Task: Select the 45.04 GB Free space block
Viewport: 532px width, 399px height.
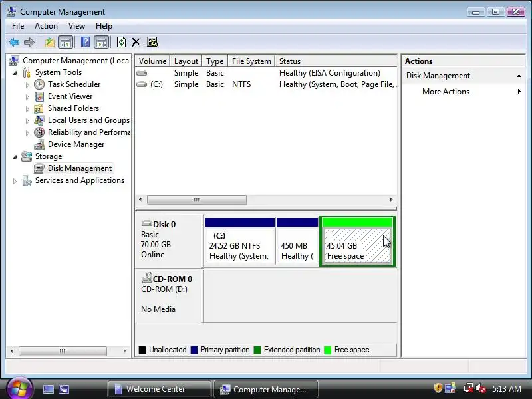Action: click(x=357, y=241)
